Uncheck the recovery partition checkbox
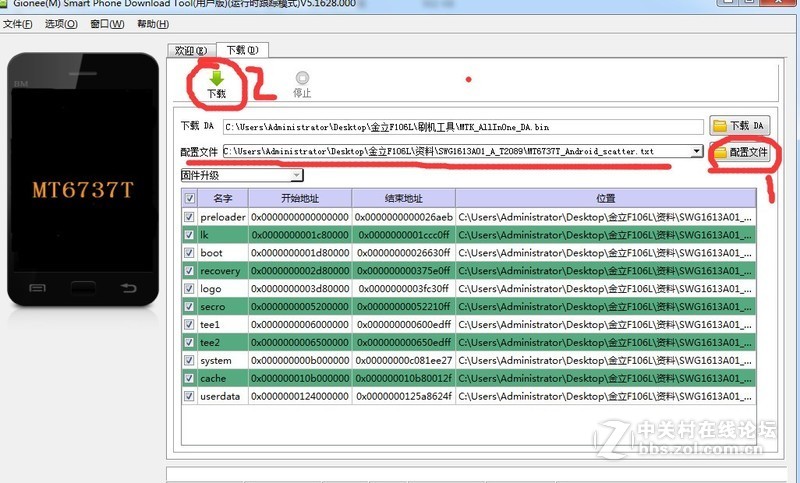The width and height of the screenshot is (800, 483). point(189,270)
